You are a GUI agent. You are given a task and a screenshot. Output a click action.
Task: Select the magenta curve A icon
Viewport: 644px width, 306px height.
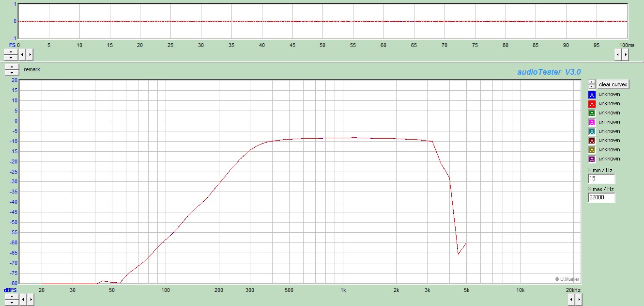tap(592, 122)
